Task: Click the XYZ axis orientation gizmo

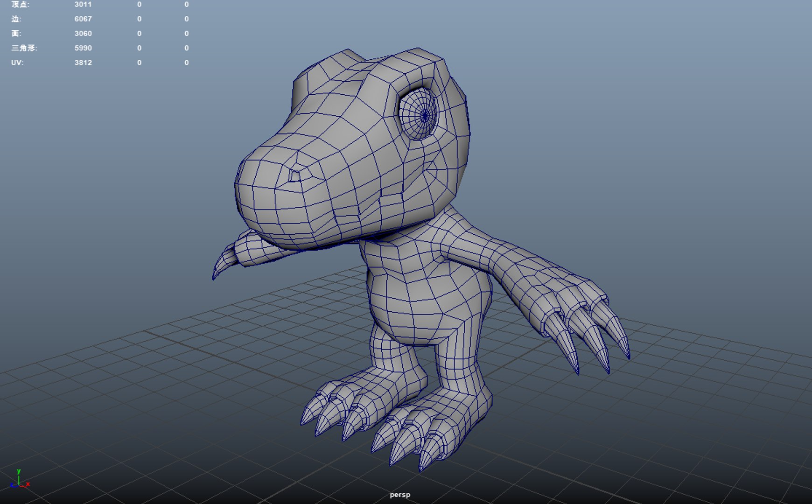Action: coord(20,479)
